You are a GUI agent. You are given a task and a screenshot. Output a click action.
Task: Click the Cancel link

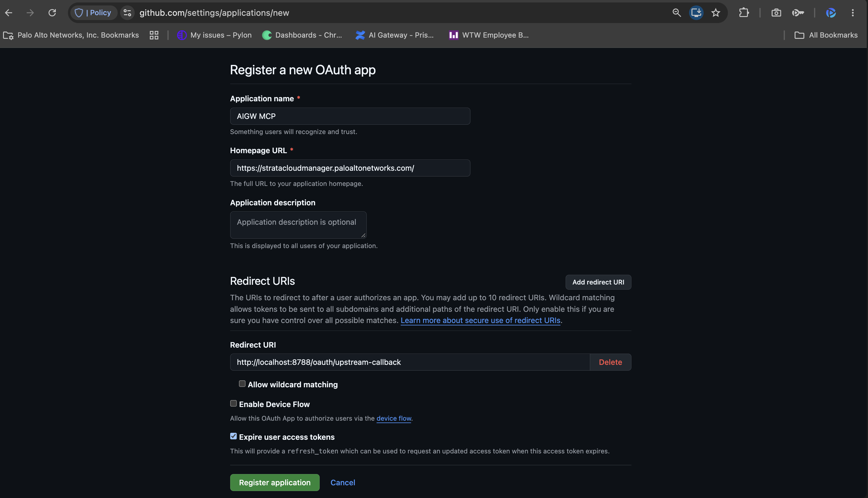[x=343, y=482]
